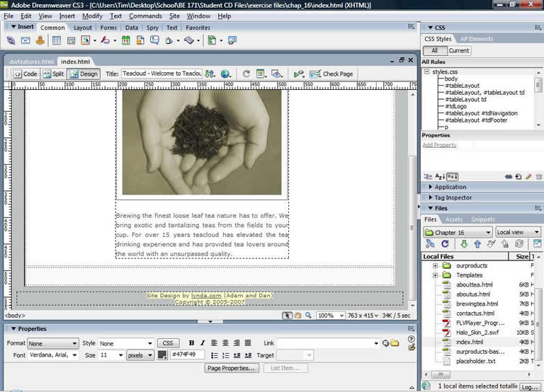Open the Format dropdown
The width and height of the screenshot is (544, 392).
(x=52, y=343)
